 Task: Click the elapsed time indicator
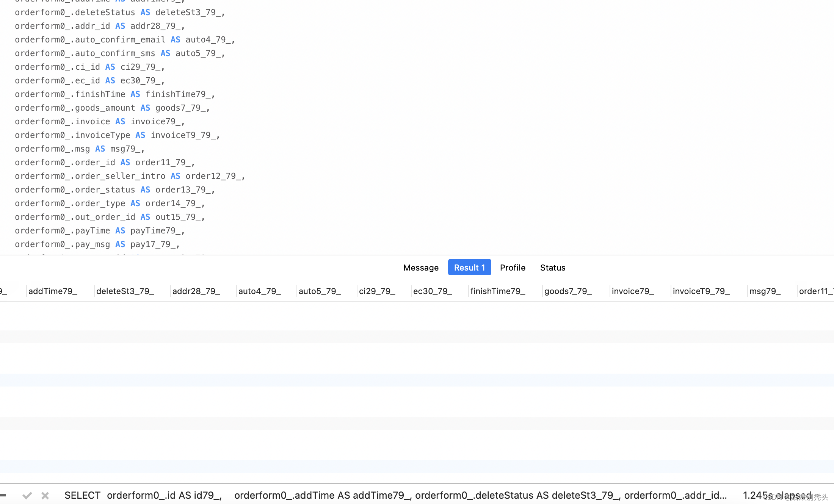pos(778,495)
